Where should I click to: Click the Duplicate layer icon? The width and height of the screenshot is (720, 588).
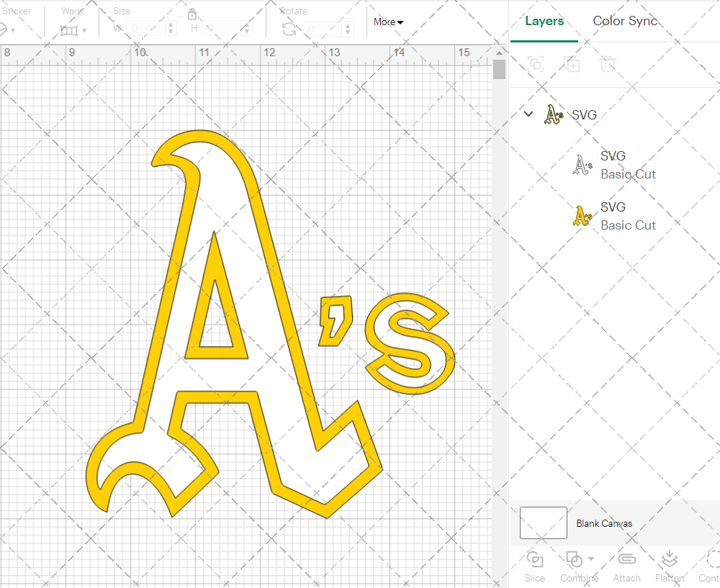pos(572,64)
